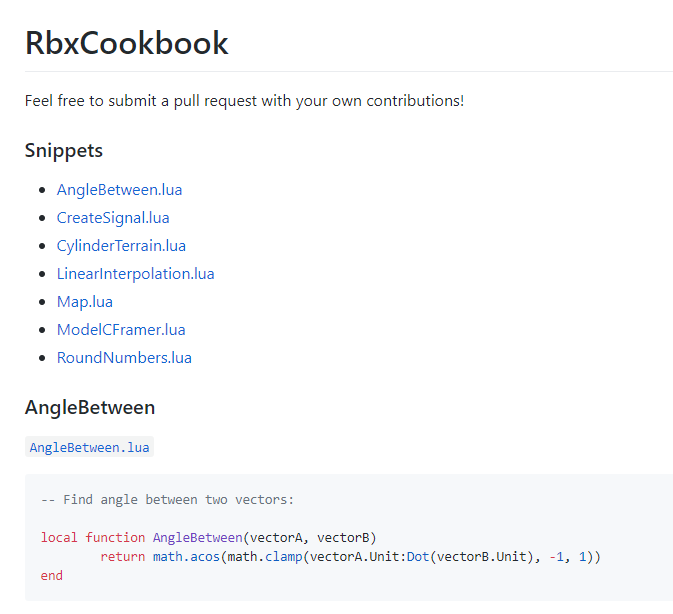Click the pull request contribution paragraph
Viewport: 673px width, 614px height.
pyautogui.click(x=244, y=101)
